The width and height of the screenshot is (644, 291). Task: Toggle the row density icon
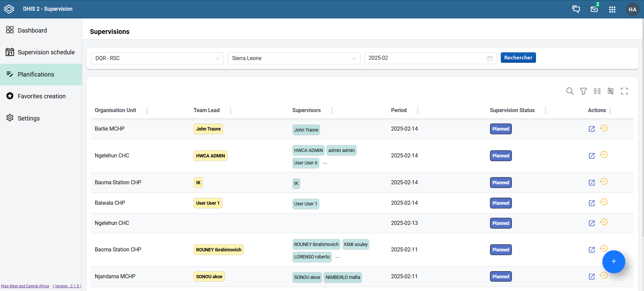[610, 91]
